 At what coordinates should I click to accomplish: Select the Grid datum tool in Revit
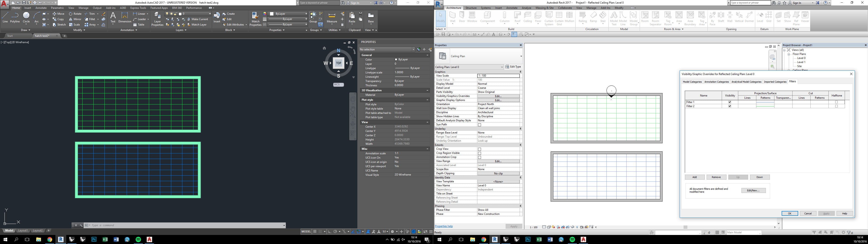769,17
